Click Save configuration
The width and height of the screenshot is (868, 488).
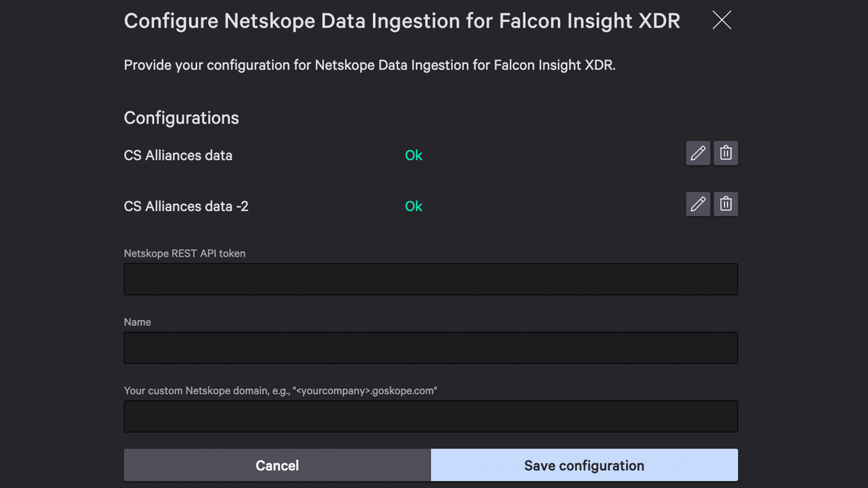click(584, 465)
